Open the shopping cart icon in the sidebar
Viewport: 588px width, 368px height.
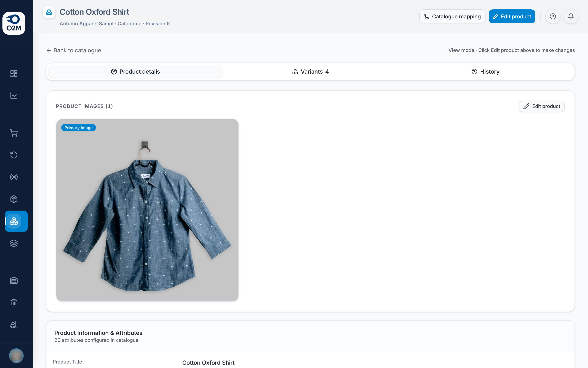[14, 133]
